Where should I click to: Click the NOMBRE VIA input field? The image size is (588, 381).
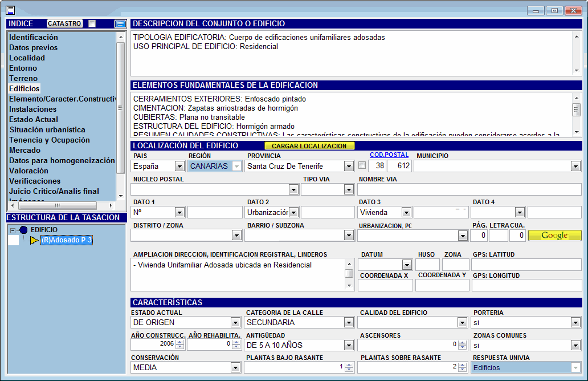point(469,189)
